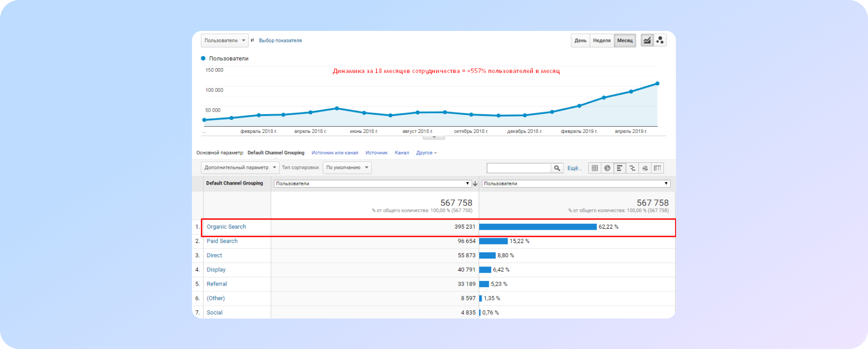The height and width of the screenshot is (349, 868).
Task: Click the 55 873 users value
Action: 467,255
